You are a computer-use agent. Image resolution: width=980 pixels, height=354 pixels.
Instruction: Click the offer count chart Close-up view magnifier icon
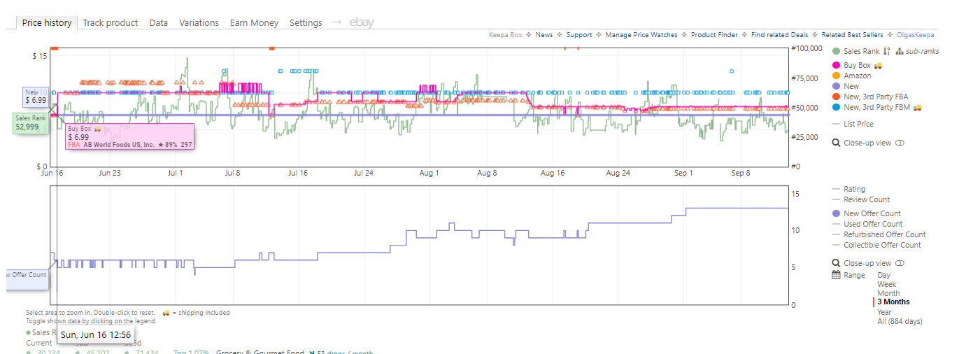tap(836, 263)
